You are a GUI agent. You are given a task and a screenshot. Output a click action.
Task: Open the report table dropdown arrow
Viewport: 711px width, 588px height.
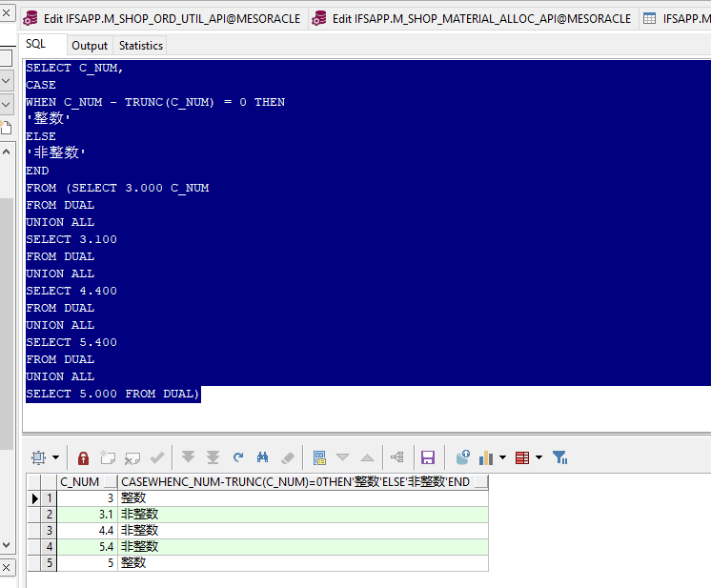coord(539,457)
